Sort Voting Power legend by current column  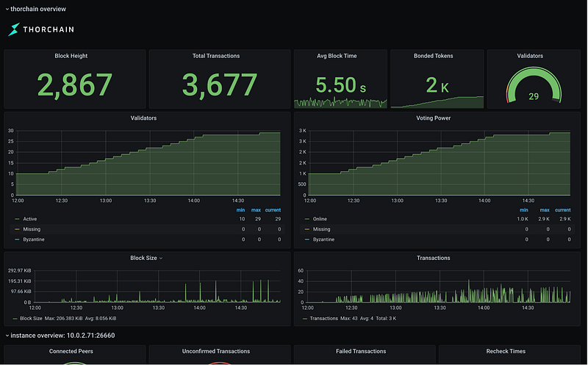pyautogui.click(x=563, y=210)
